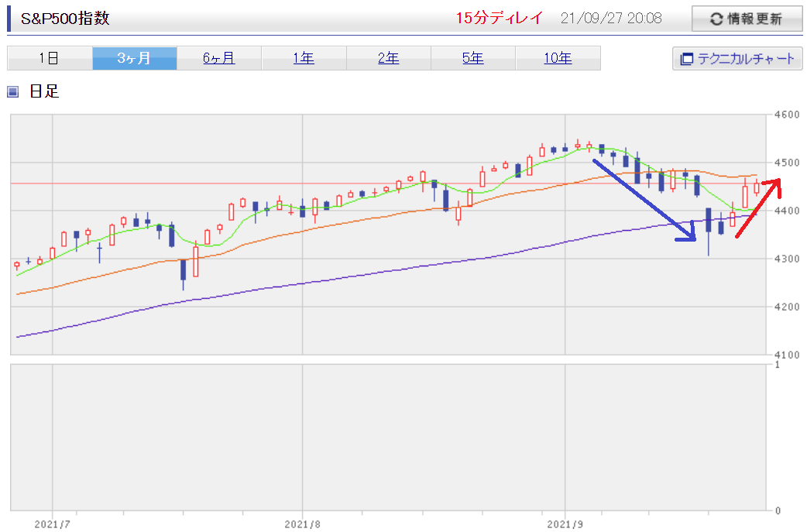The image size is (807, 532).
Task: Open the テクニカルチャート button
Action: [737, 59]
